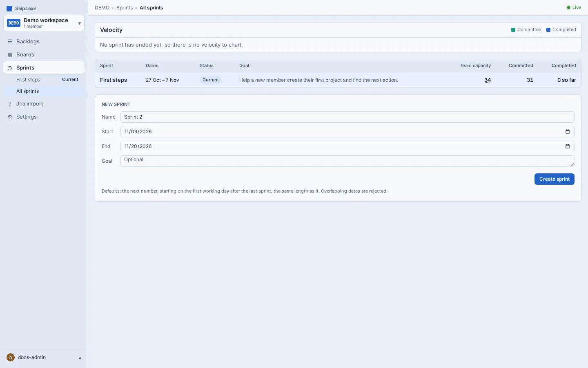The height and width of the screenshot is (368, 588).
Task: Click the sprint Name input field
Action: click(x=347, y=117)
